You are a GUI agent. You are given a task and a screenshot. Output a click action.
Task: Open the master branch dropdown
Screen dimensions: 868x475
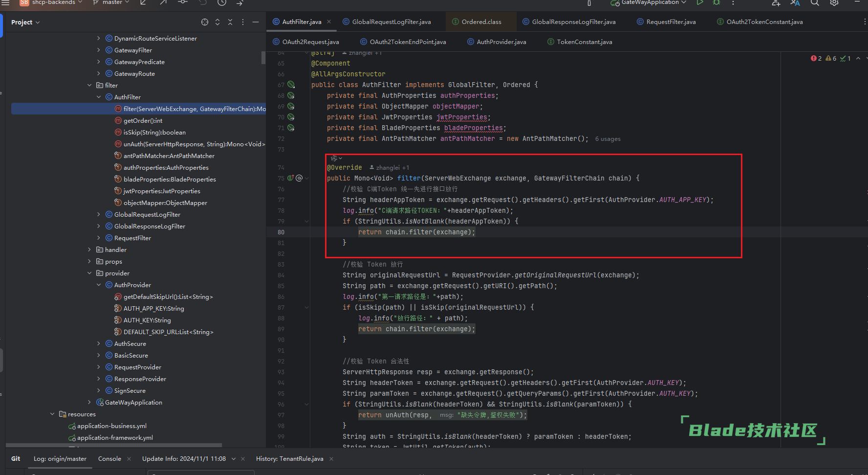click(111, 2)
